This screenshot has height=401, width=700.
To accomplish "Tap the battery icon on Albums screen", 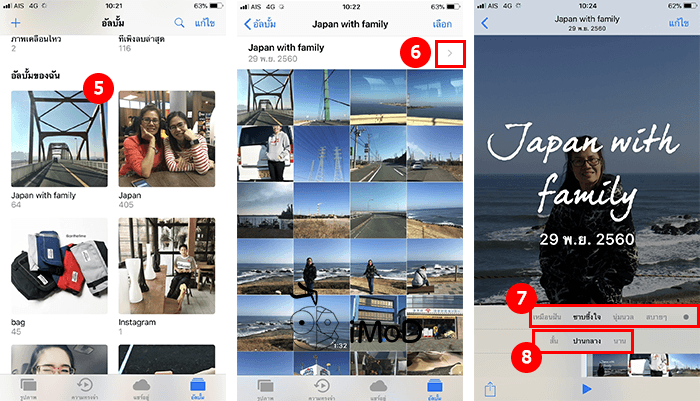I will tap(216, 6).
